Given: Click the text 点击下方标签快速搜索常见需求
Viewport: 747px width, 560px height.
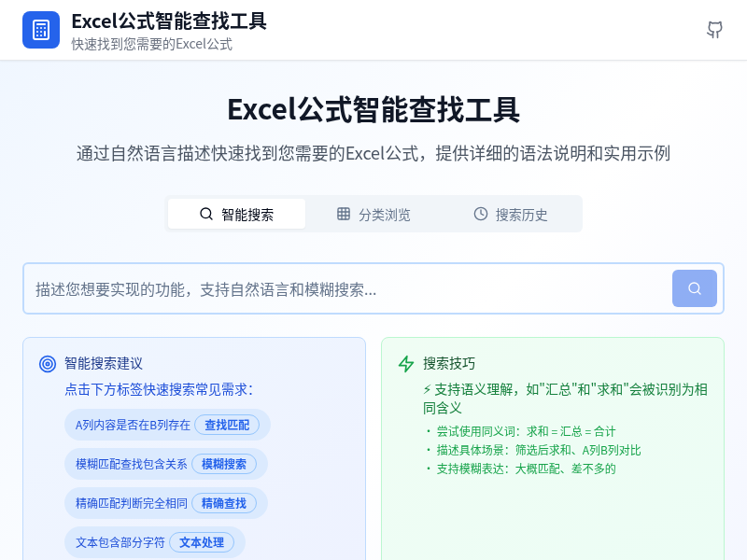Looking at the screenshot, I should pos(159,389).
